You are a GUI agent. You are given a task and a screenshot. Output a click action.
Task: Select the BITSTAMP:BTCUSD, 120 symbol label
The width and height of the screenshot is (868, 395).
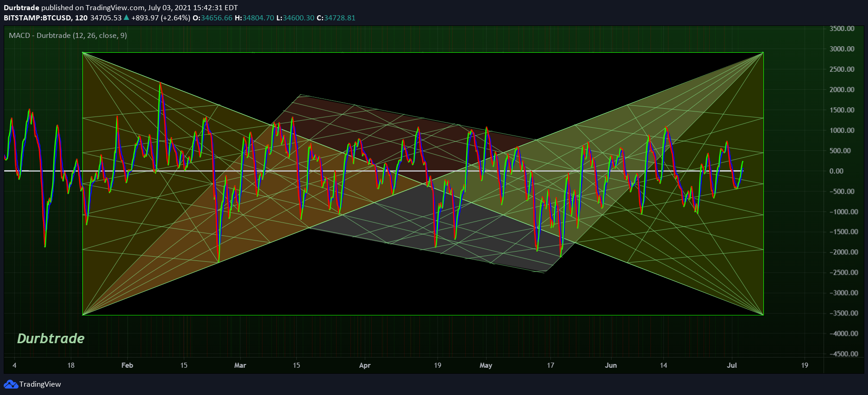pos(45,18)
